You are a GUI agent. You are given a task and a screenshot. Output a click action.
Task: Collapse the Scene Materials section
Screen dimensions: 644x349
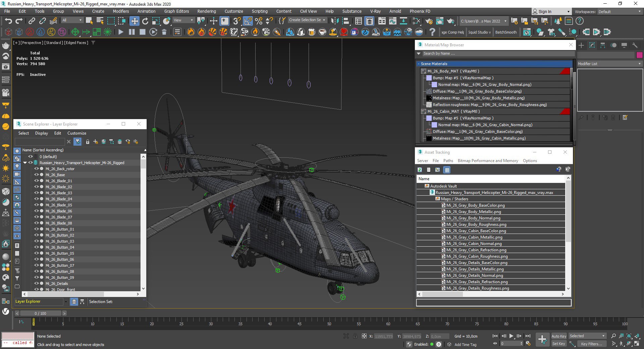pyautogui.click(x=419, y=64)
